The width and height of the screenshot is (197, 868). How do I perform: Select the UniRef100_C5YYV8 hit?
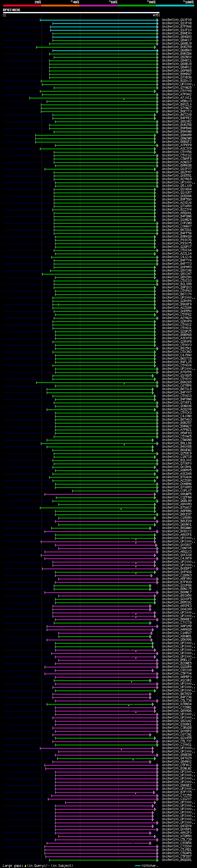pos(177,91)
